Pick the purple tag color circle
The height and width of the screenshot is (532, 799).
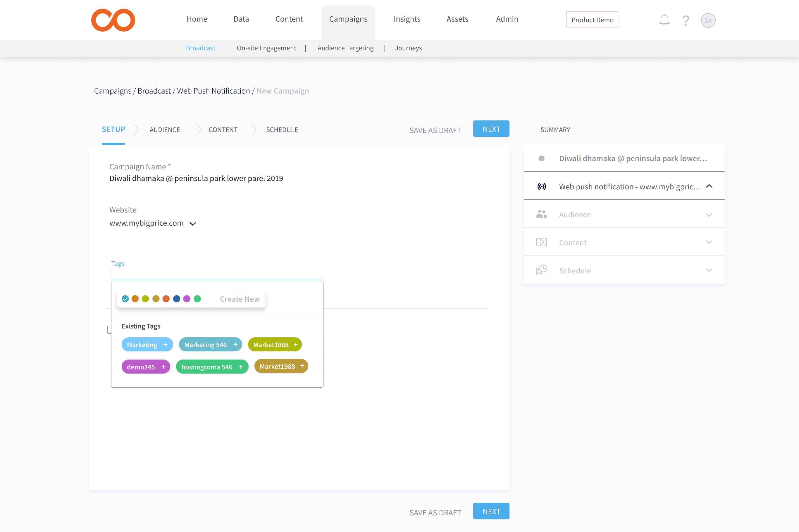[x=187, y=298]
